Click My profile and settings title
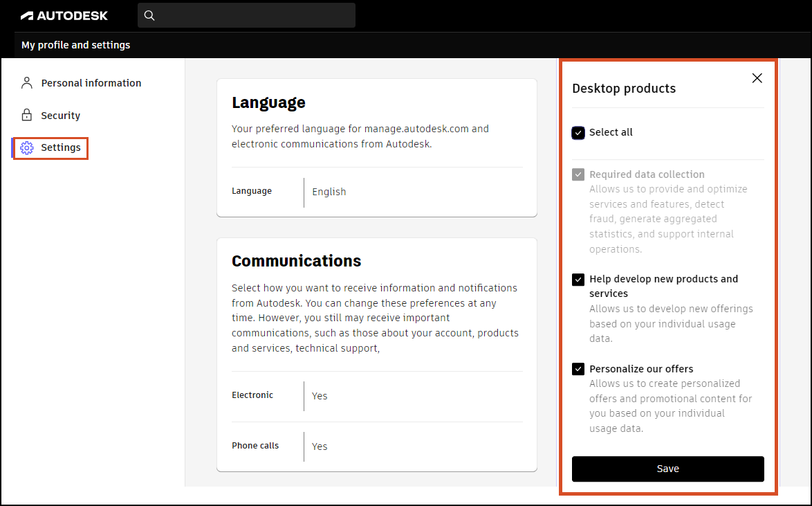 pyautogui.click(x=76, y=45)
